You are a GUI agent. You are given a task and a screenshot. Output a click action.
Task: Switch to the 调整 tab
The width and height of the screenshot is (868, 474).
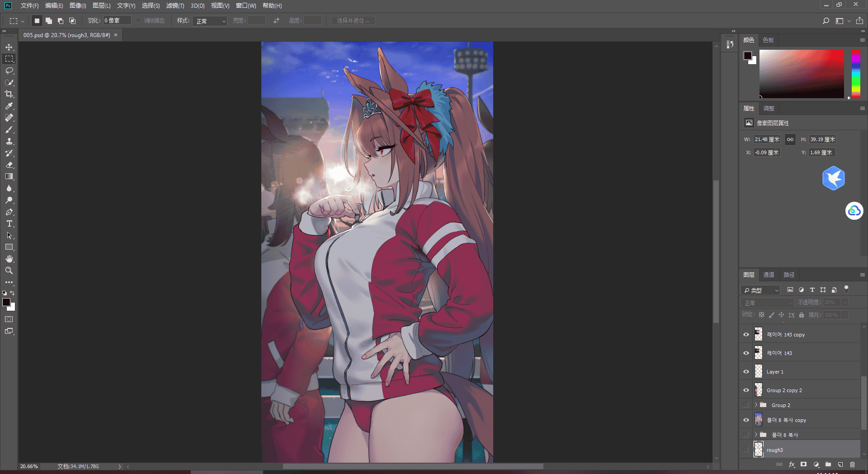pyautogui.click(x=769, y=108)
